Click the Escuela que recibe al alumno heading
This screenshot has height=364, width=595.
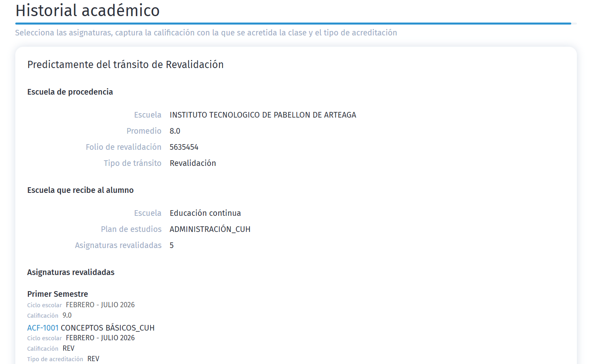[x=80, y=190]
